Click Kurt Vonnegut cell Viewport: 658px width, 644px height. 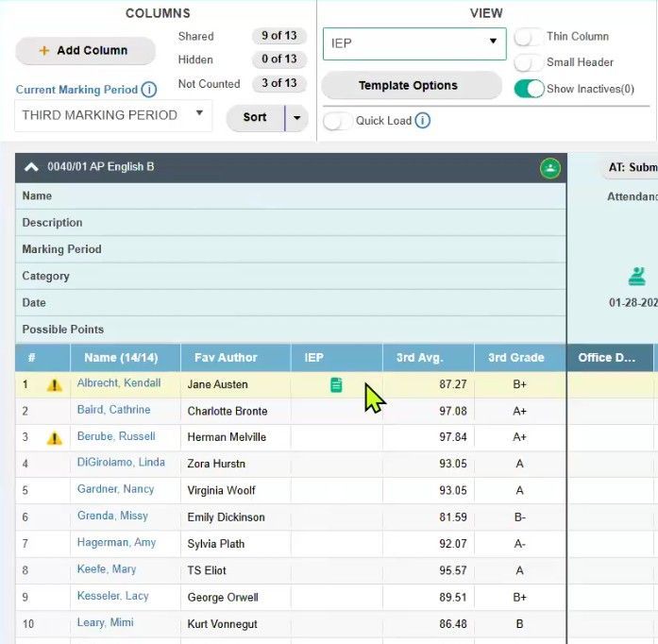pos(235,624)
